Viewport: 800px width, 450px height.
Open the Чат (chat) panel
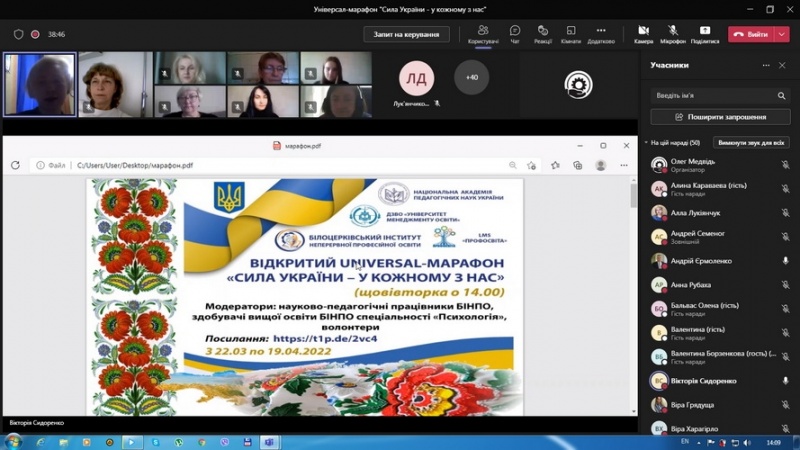[x=515, y=34]
